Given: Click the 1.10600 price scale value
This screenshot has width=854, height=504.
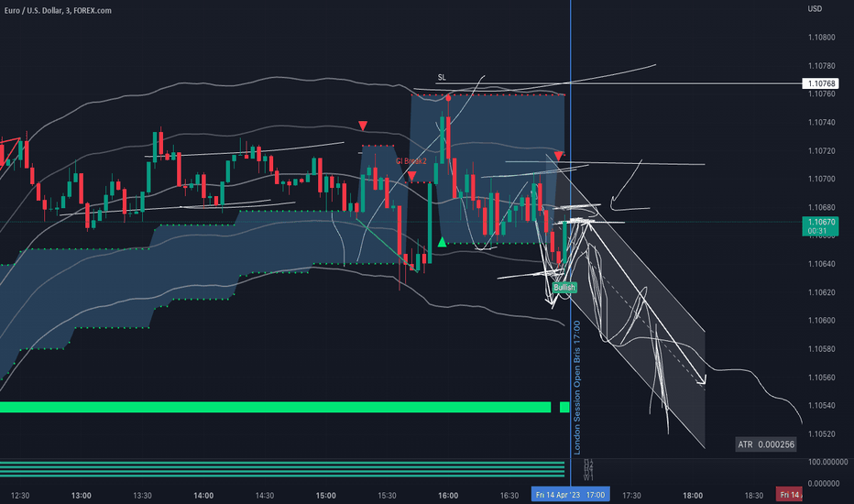Looking at the screenshot, I should click(821, 321).
